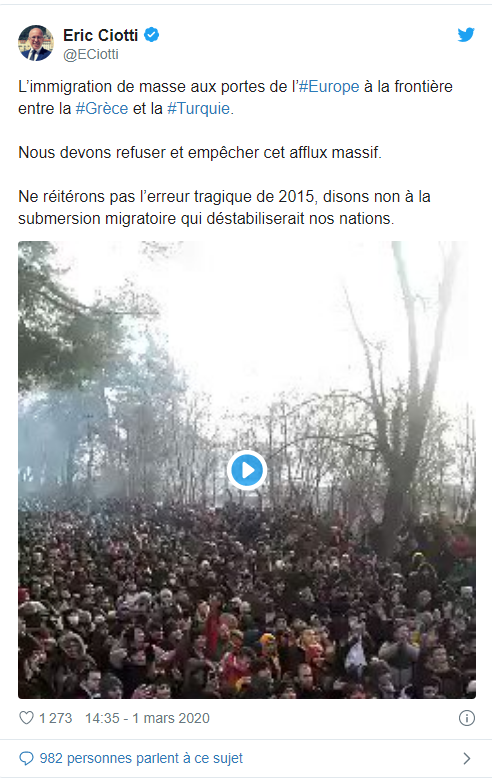Open the #Grèce hashtag
This screenshot has width=492, height=781.
click(102, 109)
